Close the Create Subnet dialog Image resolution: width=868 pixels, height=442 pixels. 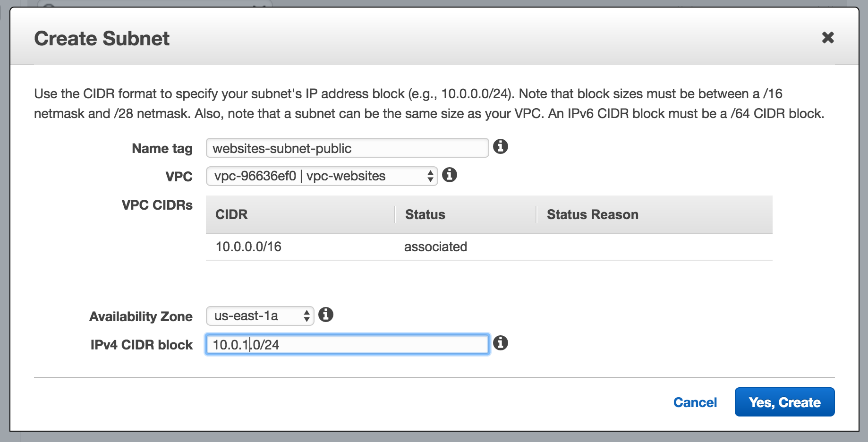point(828,38)
